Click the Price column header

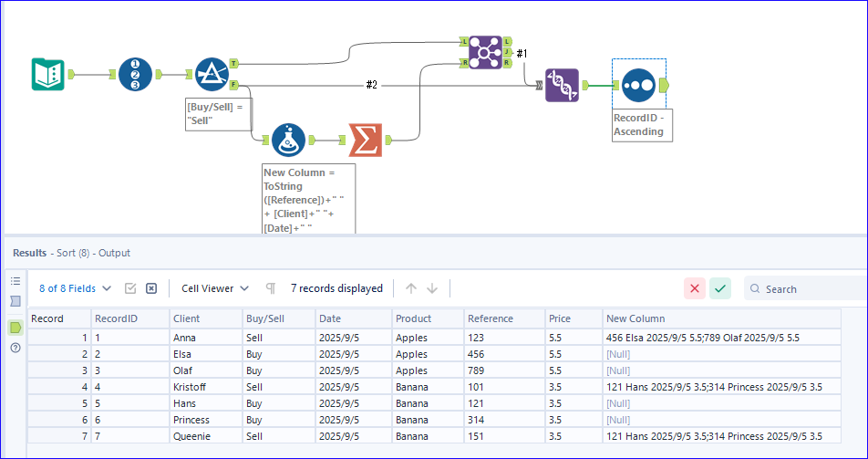pyautogui.click(x=573, y=318)
